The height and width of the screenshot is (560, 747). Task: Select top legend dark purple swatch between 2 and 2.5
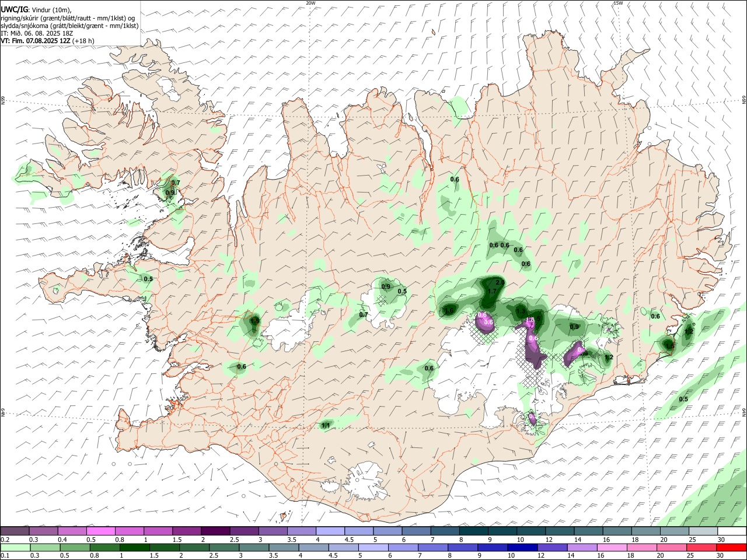[x=215, y=531]
